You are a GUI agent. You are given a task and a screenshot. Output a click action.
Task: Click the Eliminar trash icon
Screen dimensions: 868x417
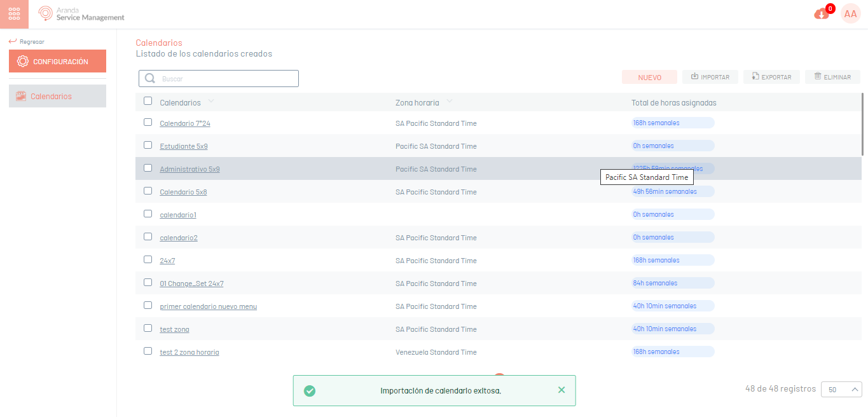(817, 77)
